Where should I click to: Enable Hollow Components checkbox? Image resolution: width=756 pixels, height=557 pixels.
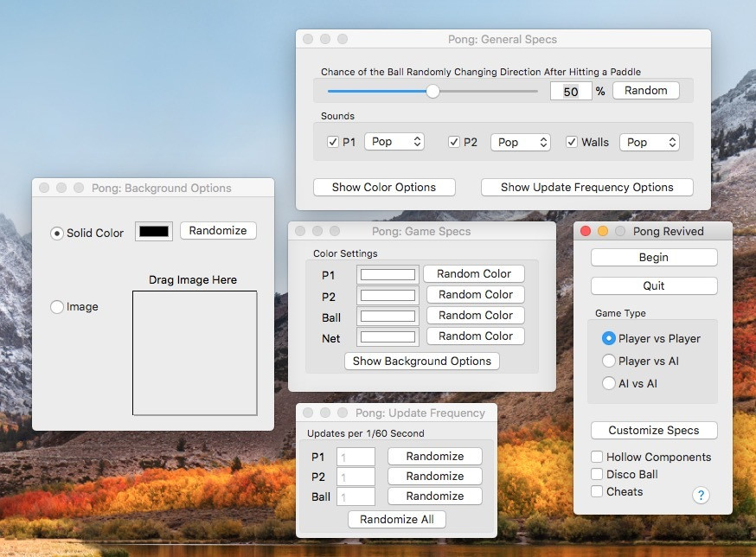click(597, 457)
